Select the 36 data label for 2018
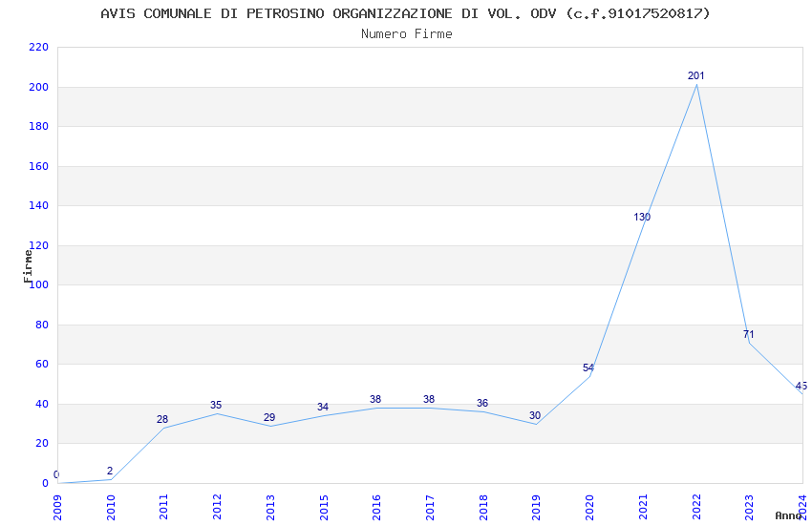 pos(482,403)
